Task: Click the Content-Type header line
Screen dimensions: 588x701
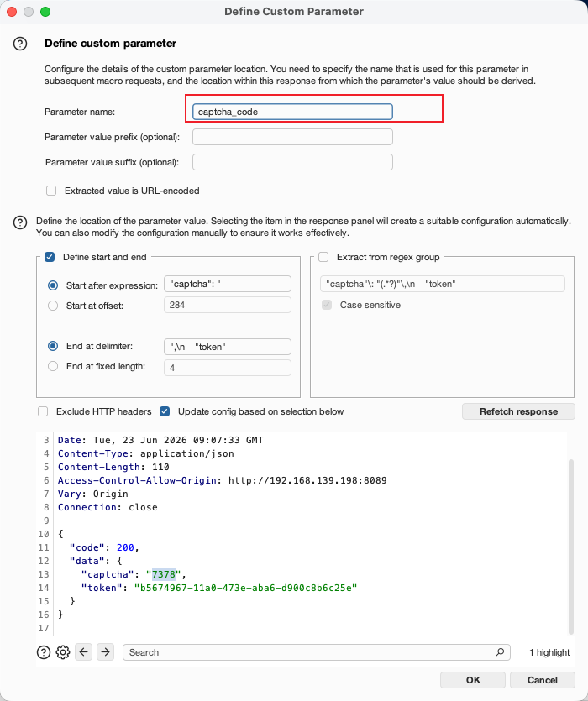Action: 146,453
